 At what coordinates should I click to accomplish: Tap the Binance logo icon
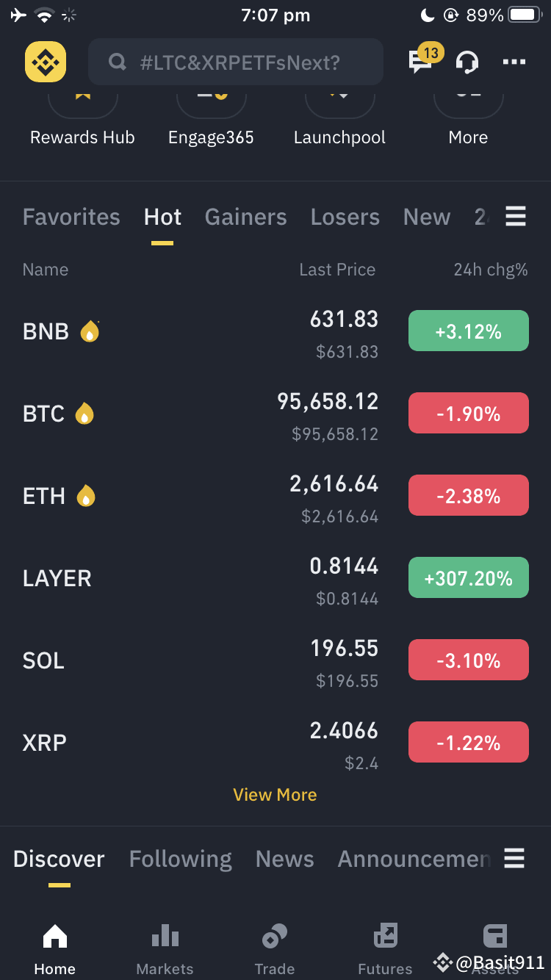click(46, 62)
